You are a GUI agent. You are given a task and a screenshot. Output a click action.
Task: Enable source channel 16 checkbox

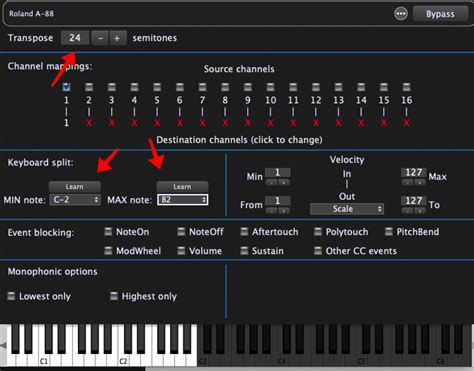click(406, 87)
